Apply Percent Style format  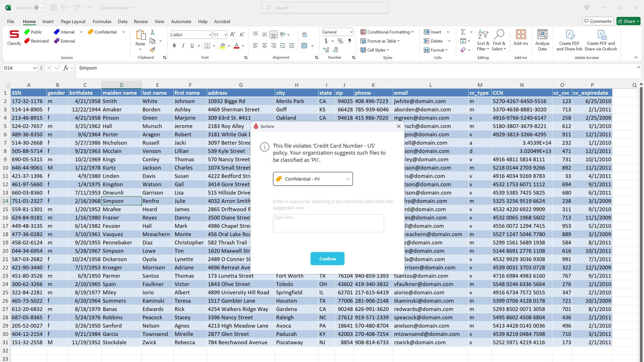point(340,41)
